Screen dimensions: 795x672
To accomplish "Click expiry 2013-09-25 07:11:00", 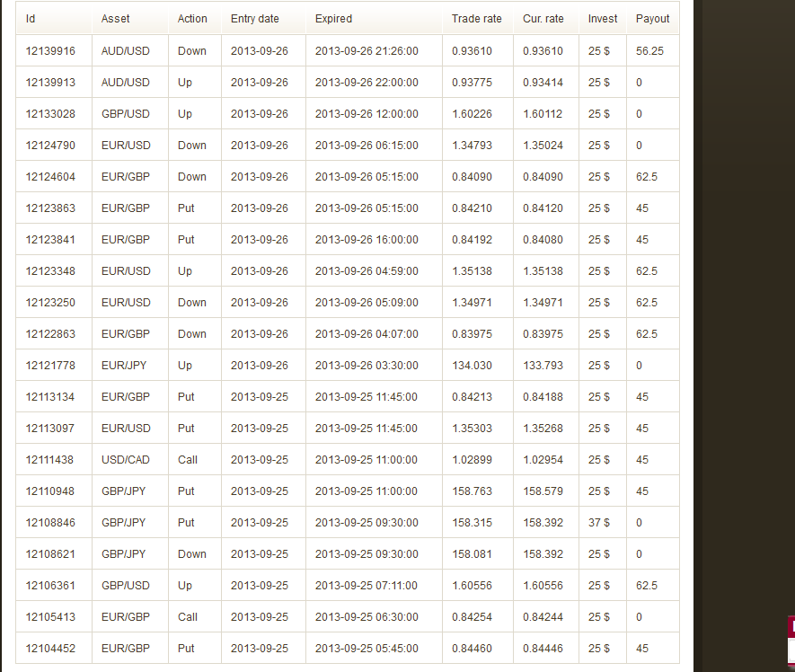I will click(367, 585).
